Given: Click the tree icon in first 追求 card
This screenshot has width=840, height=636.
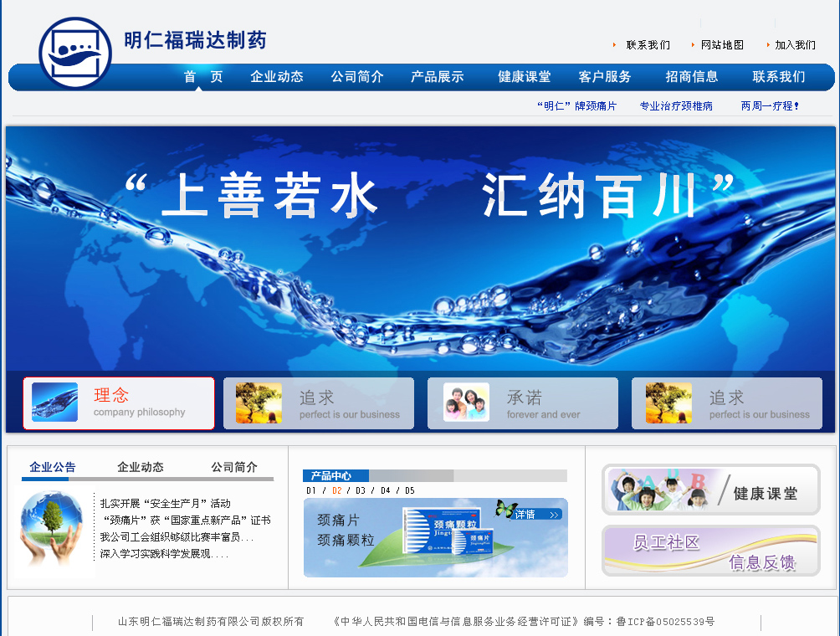Looking at the screenshot, I should coord(259,403).
